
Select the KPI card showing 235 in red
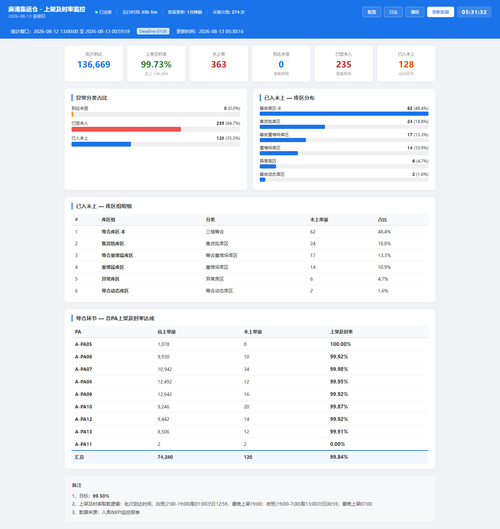pos(344,64)
